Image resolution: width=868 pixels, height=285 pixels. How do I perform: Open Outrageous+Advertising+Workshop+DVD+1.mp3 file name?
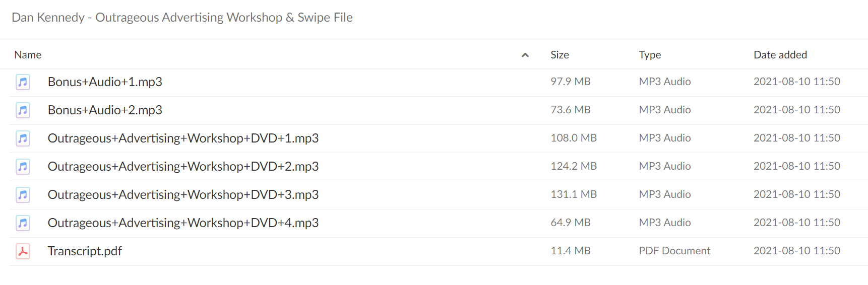click(x=183, y=138)
